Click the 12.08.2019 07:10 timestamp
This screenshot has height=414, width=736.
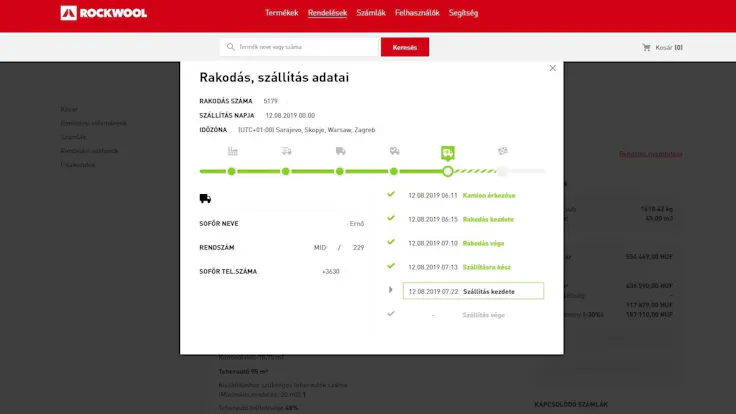[433, 243]
